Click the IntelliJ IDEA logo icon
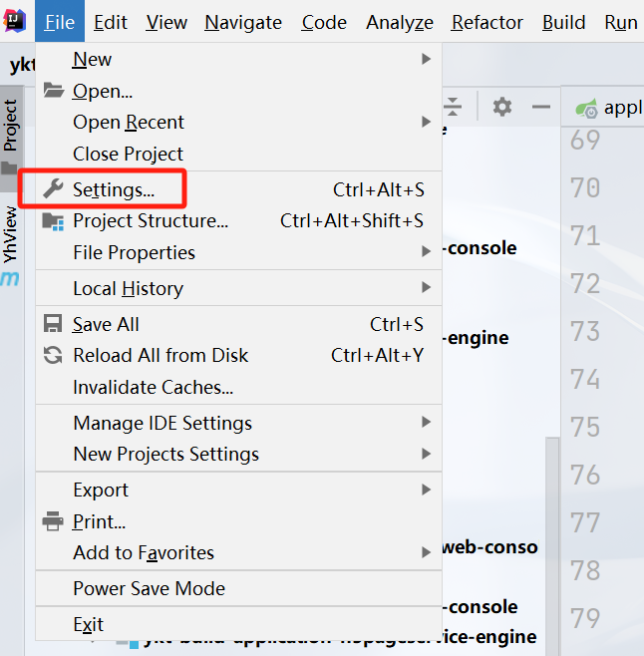 coord(15,21)
